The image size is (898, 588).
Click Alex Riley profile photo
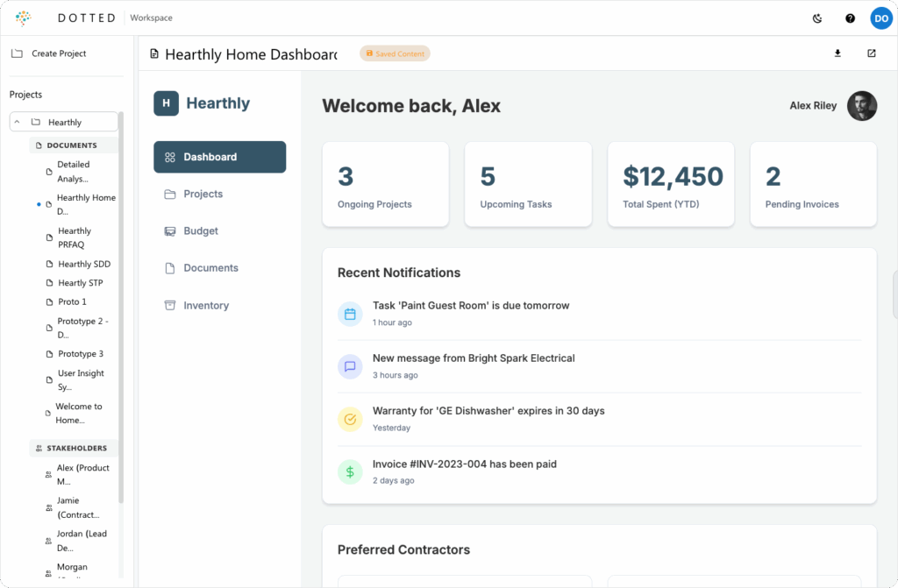[862, 106]
